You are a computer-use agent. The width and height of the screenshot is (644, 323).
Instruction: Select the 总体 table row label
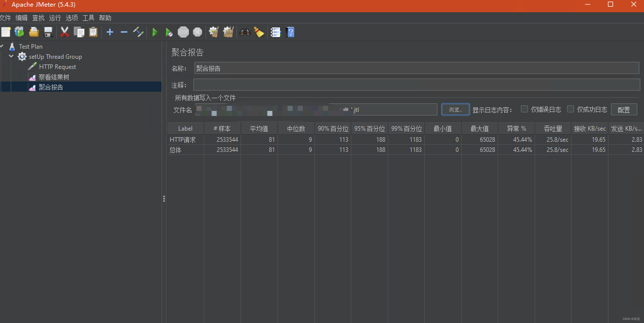tap(175, 150)
